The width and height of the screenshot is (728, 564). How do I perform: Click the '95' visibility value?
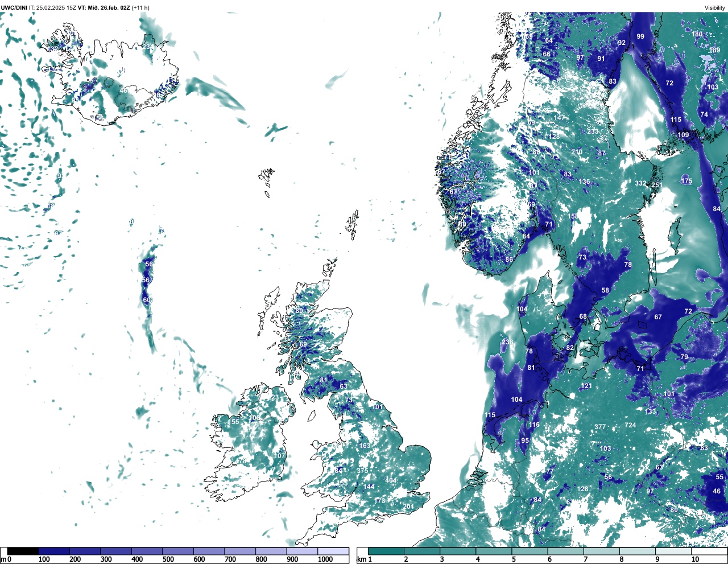tap(525, 441)
